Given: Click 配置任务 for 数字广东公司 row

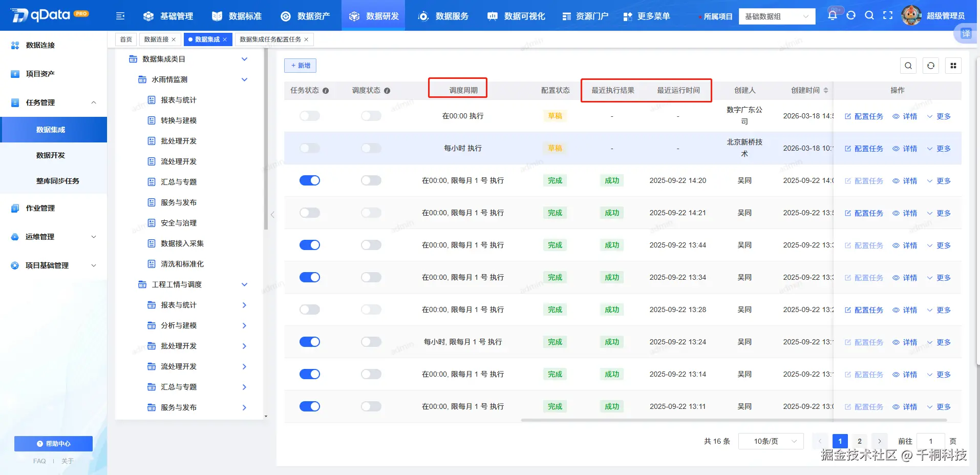Looking at the screenshot, I should [x=864, y=116].
